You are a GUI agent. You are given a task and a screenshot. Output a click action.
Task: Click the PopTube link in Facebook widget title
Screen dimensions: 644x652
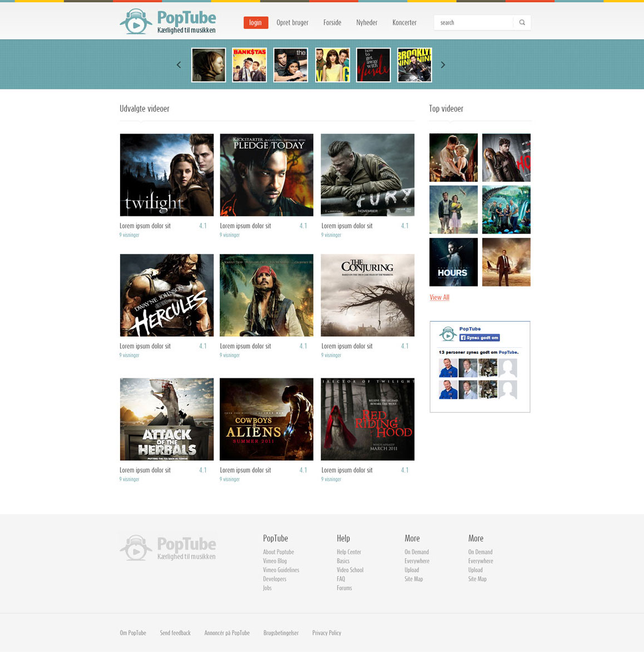470,328
